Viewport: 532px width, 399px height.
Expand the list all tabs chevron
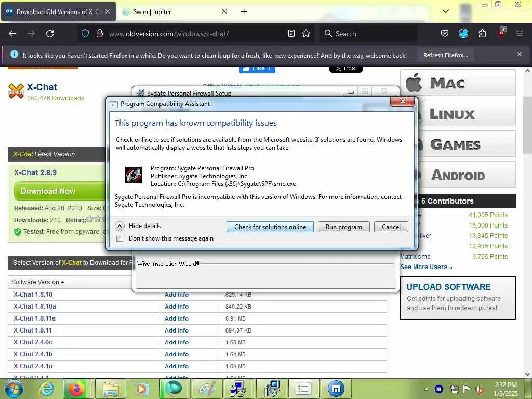pos(446,11)
